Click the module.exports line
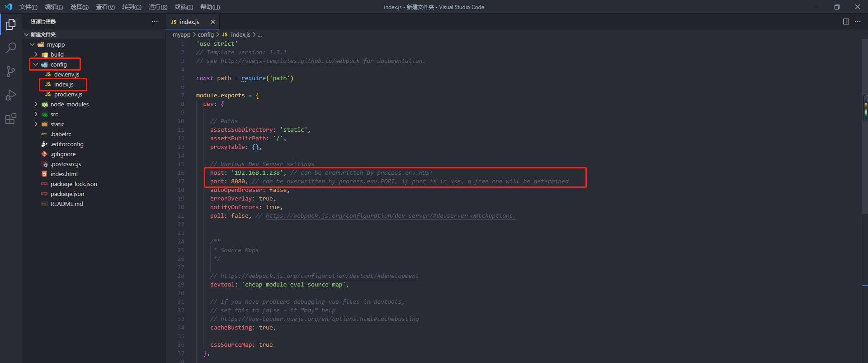The height and width of the screenshot is (363, 868). (x=227, y=95)
